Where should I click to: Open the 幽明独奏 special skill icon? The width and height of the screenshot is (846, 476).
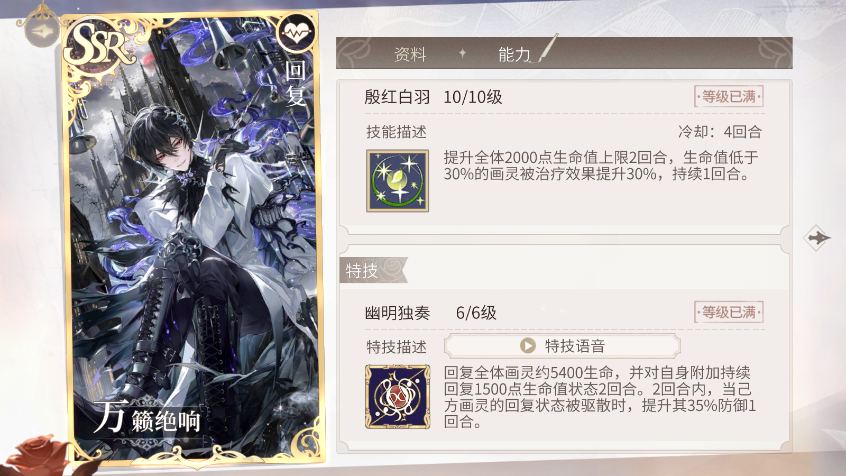398,397
